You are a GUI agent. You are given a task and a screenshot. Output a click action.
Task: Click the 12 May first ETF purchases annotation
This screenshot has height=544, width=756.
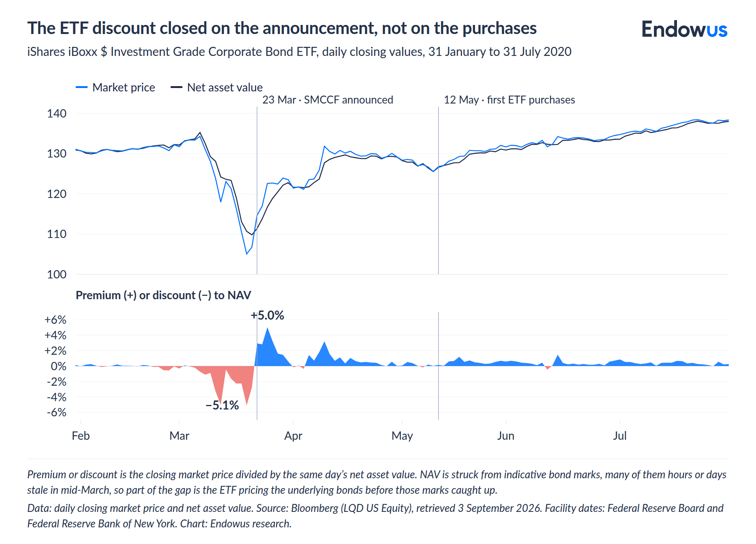509,100
